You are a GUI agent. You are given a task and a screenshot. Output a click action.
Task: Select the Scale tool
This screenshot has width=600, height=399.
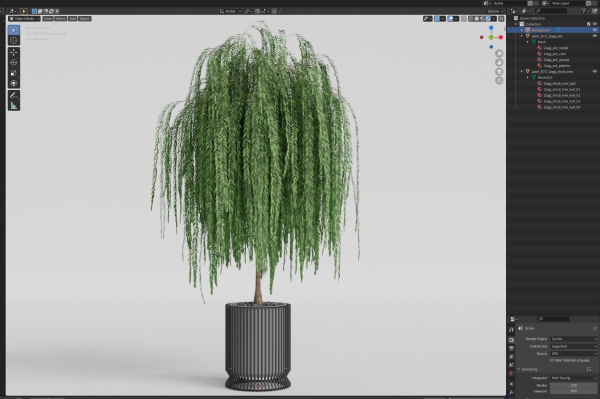[x=14, y=73]
